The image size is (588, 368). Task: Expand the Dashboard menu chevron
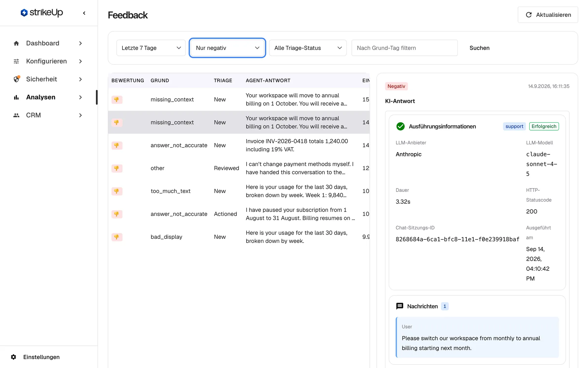tap(80, 43)
